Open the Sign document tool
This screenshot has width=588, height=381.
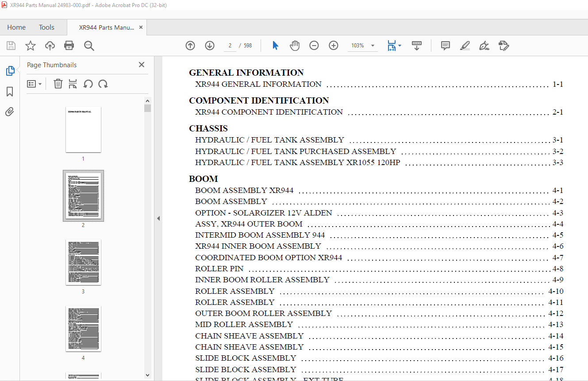click(484, 46)
